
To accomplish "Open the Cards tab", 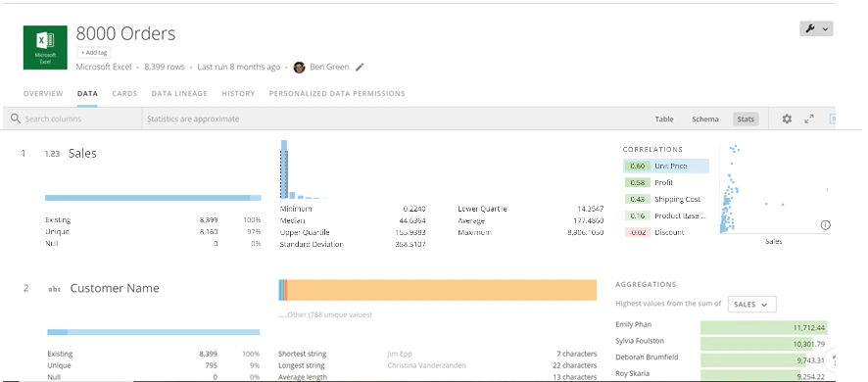I will (124, 94).
